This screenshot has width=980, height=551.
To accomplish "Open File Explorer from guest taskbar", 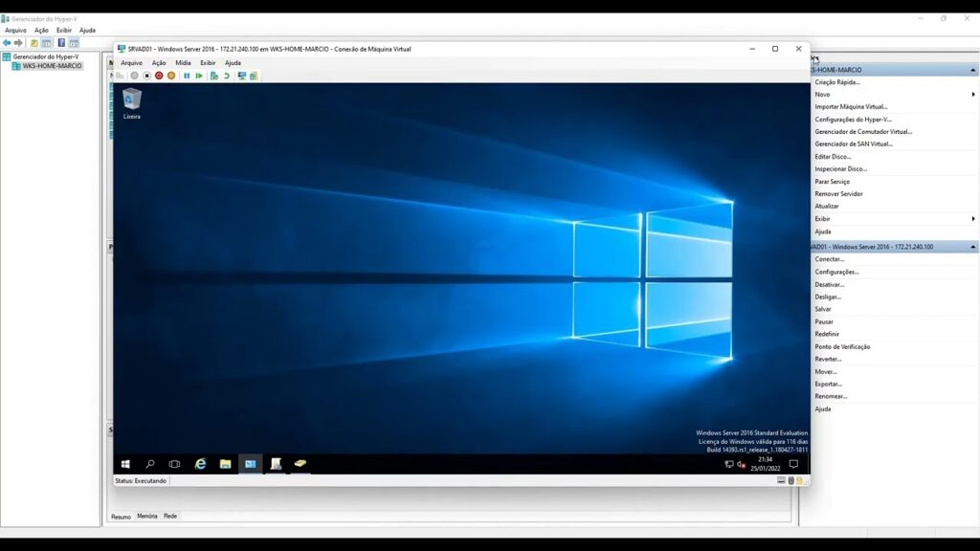I will [225, 464].
